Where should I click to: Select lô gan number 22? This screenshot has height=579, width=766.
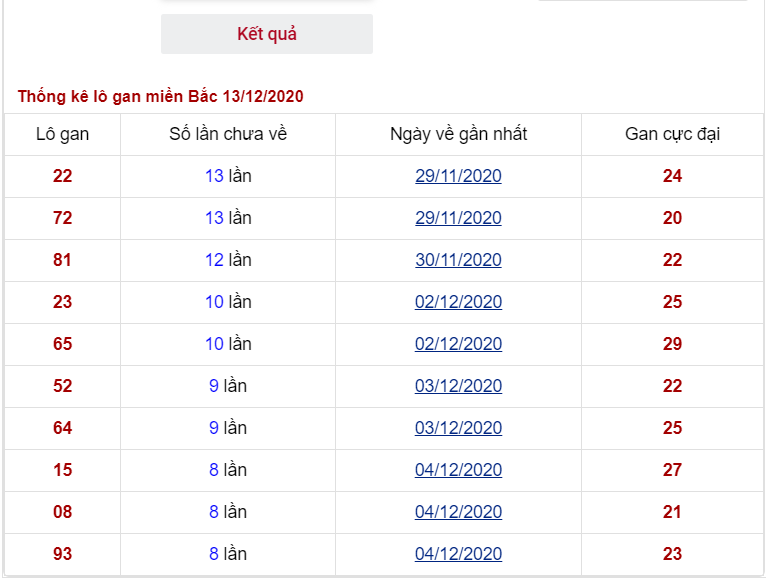[x=63, y=176]
